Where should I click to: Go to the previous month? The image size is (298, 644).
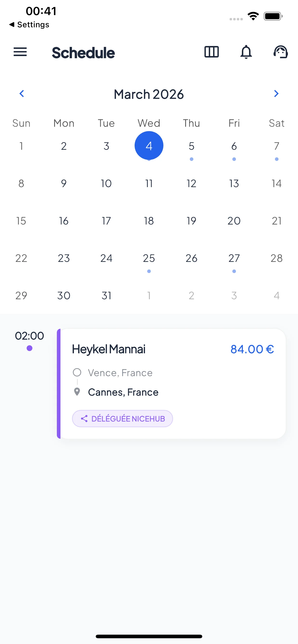[x=22, y=94]
